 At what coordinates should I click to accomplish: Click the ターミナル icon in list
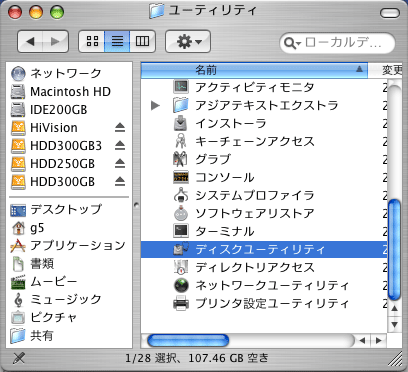[181, 231]
